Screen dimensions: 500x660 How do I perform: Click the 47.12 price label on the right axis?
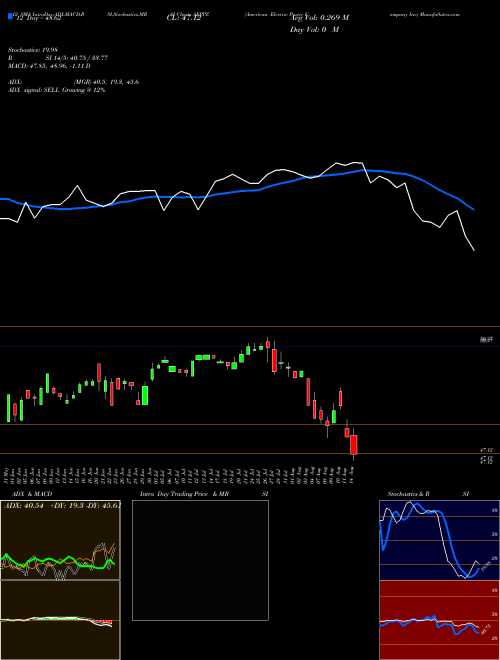tap(487, 450)
